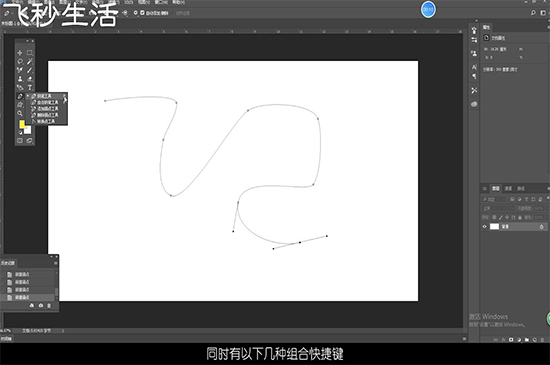The height and width of the screenshot is (365, 550).
Task: Toggle lock image pixels brush icon
Action: coord(501,217)
